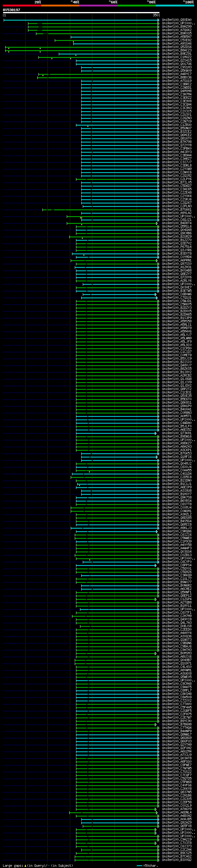Select the label UniRef100_A9SG46

pos(177,43)
